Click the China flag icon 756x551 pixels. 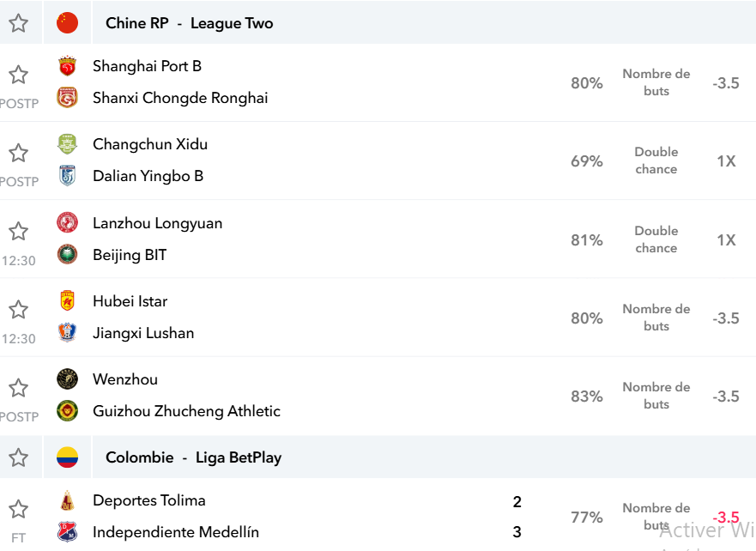coord(67,22)
